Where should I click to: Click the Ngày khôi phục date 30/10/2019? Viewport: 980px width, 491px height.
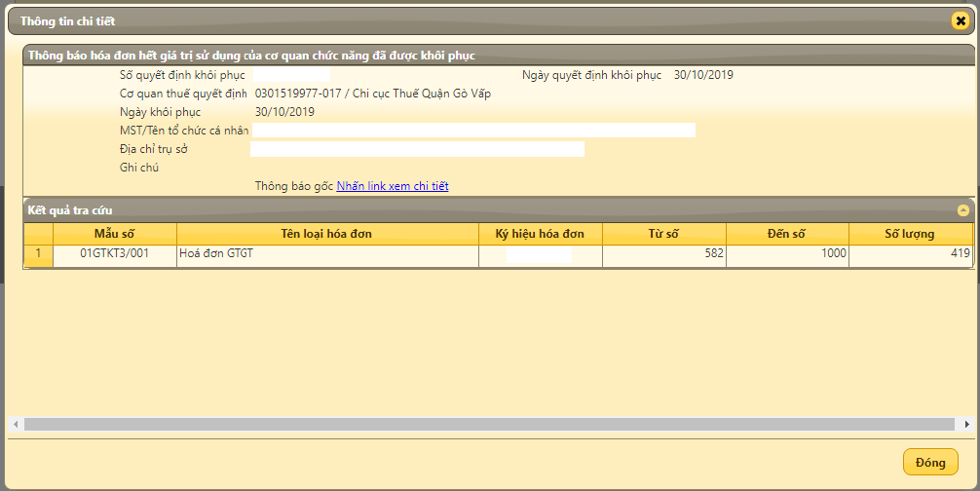pos(285,112)
